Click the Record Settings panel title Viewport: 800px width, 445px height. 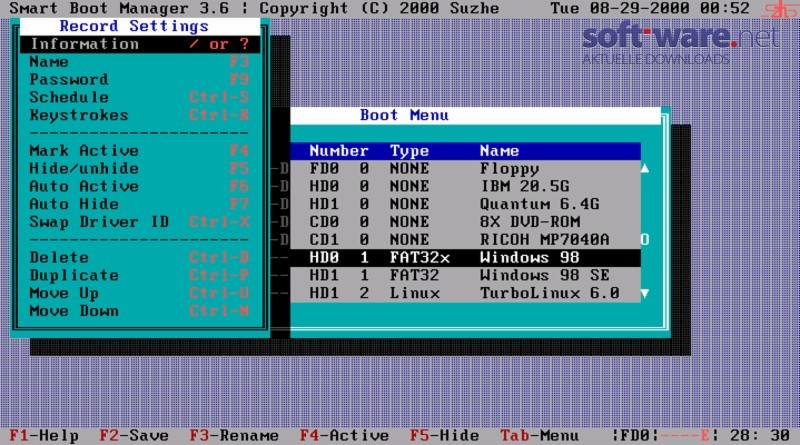click(x=134, y=26)
